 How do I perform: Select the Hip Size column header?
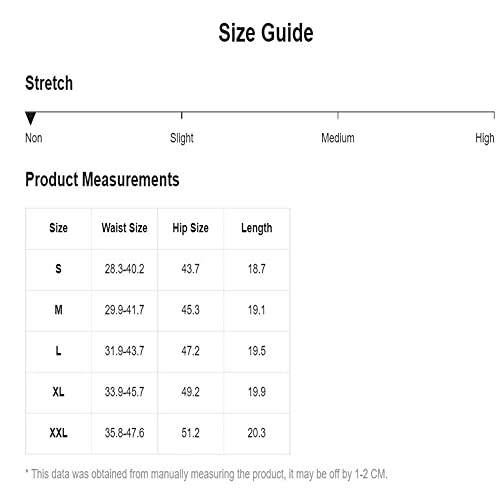coord(190,228)
